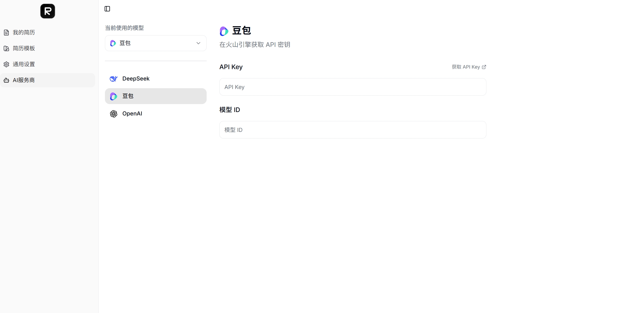Click the R app logo
The height and width of the screenshot is (313, 644).
[x=48, y=11]
